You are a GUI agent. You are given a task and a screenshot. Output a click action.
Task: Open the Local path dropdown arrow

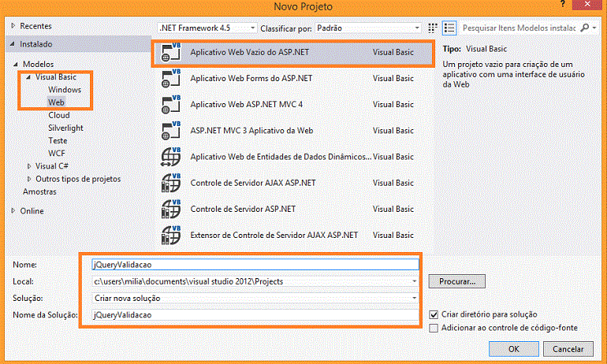[414, 281]
